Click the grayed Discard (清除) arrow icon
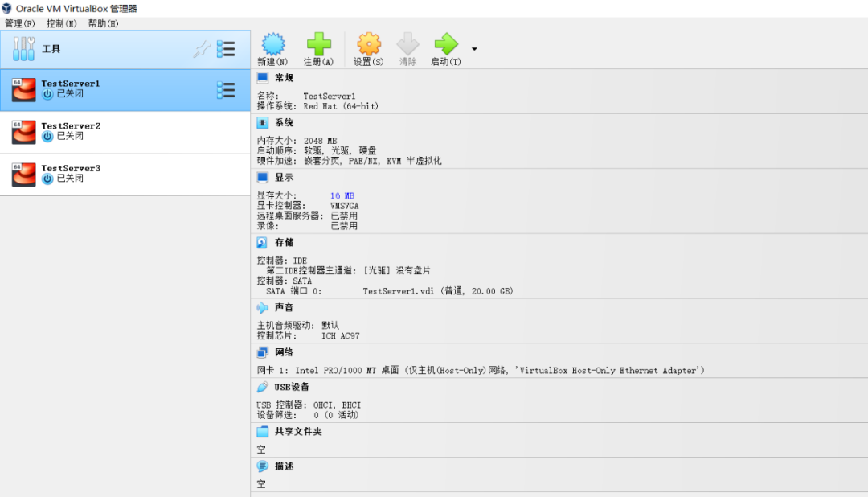Image resolution: width=868 pixels, height=497 pixels. point(408,43)
